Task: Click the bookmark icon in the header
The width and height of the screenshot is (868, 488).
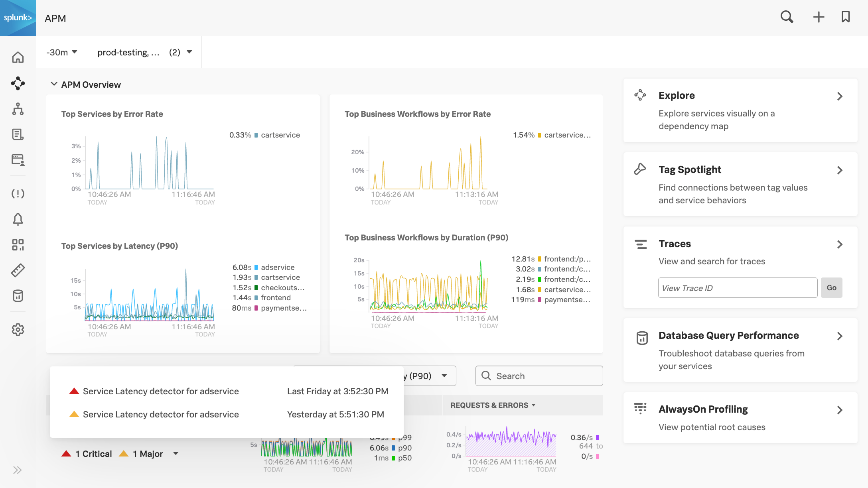Action: click(845, 17)
